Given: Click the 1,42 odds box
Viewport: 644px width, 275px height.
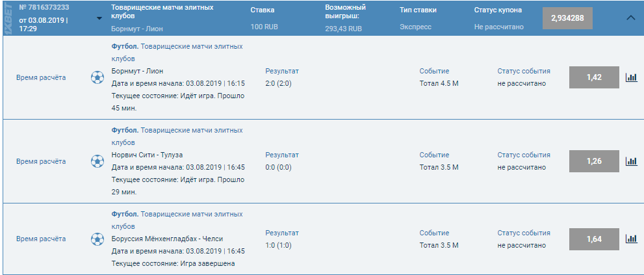Looking at the screenshot, I should tap(594, 77).
